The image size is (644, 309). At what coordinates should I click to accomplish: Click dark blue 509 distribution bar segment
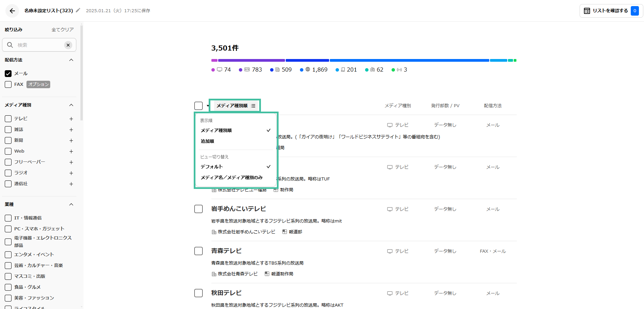click(307, 60)
